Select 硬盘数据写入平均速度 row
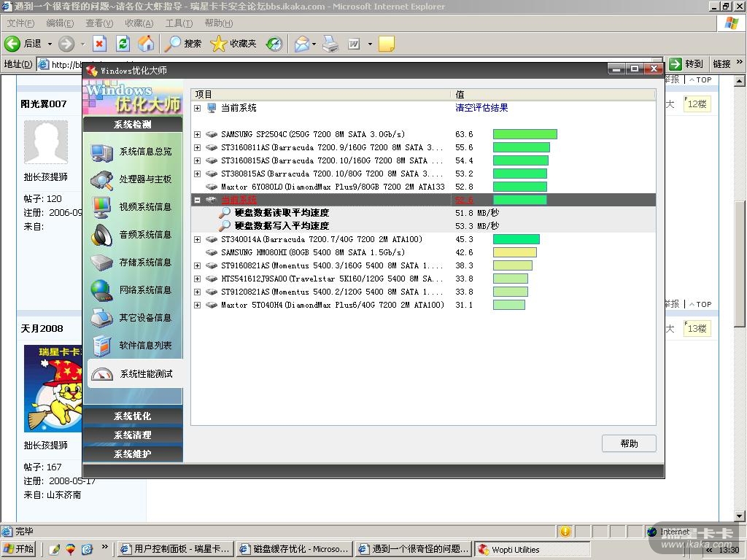747x560 pixels. click(x=423, y=226)
